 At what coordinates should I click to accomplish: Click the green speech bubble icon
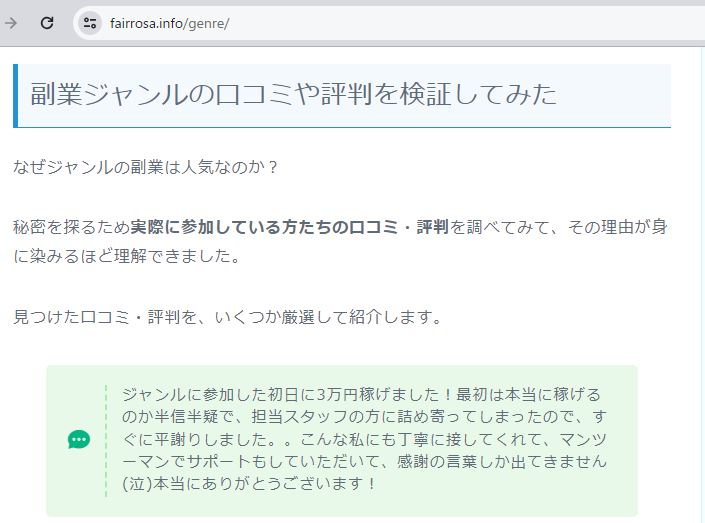pos(79,439)
